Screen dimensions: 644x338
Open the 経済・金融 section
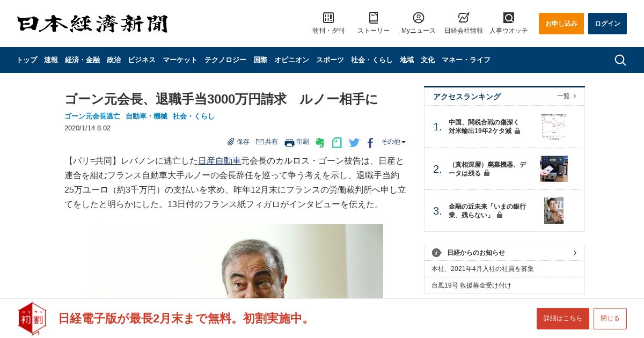tap(82, 60)
